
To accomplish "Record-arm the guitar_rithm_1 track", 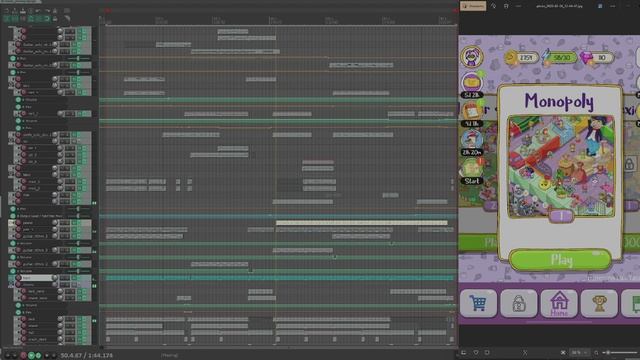I will (x=18, y=236).
